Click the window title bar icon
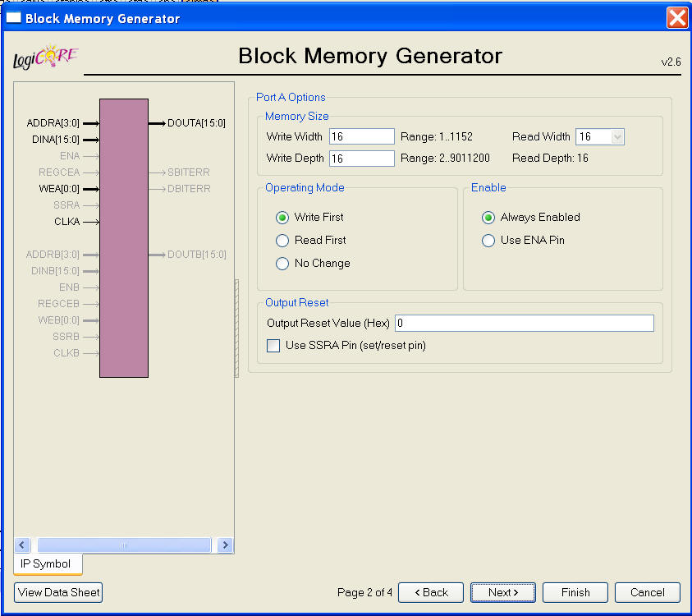 pyautogui.click(x=13, y=17)
